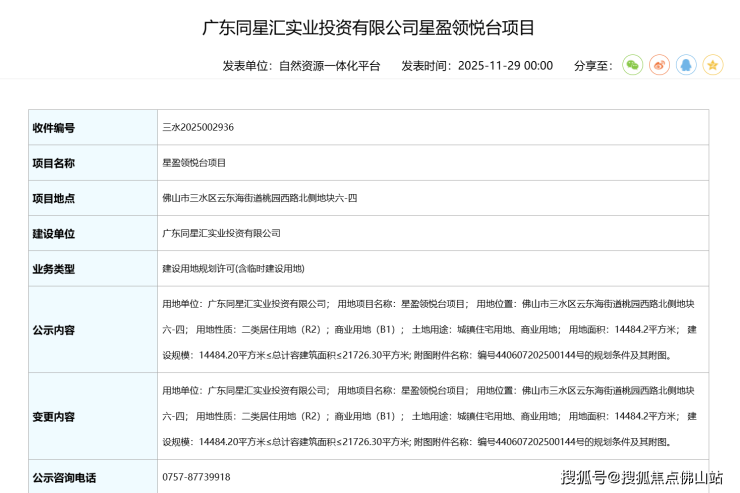Click the publish time 2025-11-29 00:00
The width and height of the screenshot is (740, 493).
[x=504, y=66]
